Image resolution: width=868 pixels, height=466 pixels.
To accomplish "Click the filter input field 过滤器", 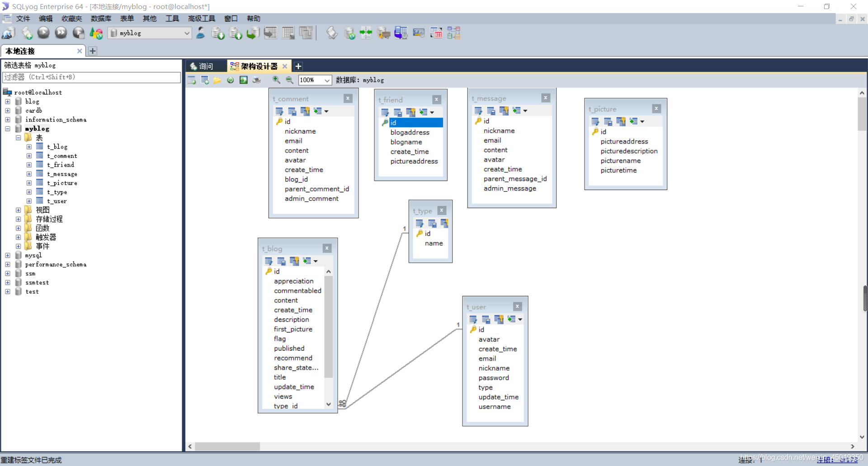I will (92, 77).
